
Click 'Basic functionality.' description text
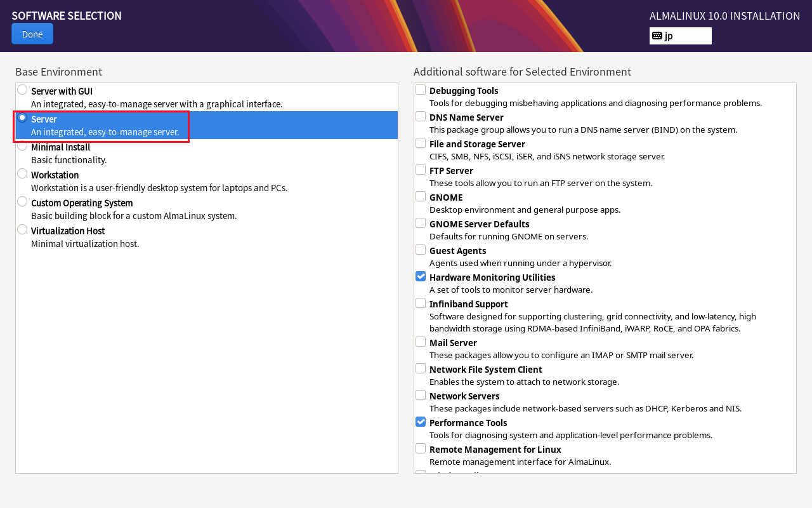pyautogui.click(x=69, y=160)
